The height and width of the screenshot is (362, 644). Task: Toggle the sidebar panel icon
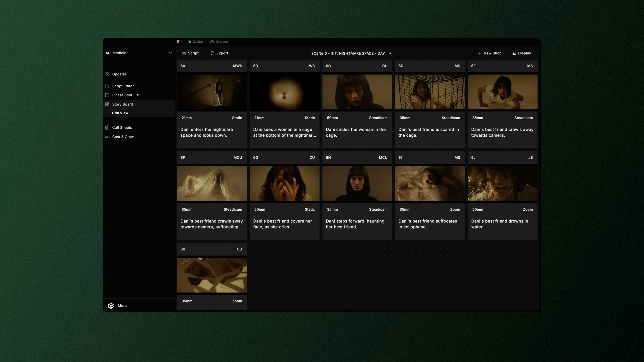[x=179, y=41]
